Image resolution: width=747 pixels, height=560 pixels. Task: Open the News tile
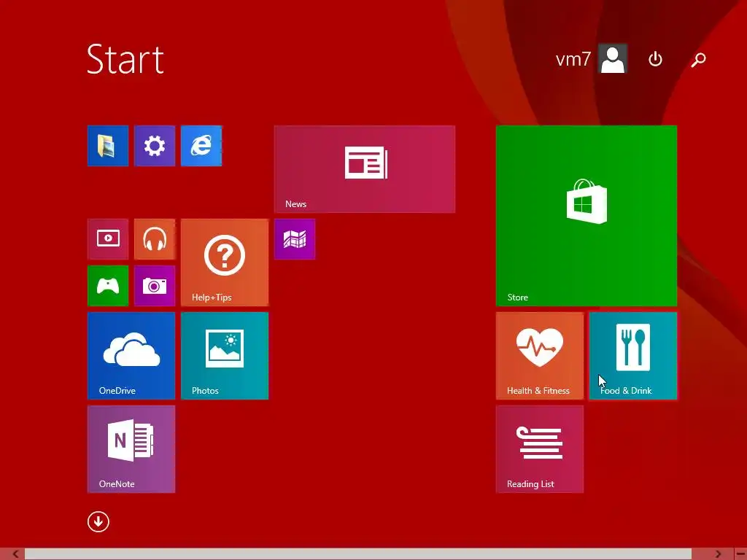tap(365, 169)
